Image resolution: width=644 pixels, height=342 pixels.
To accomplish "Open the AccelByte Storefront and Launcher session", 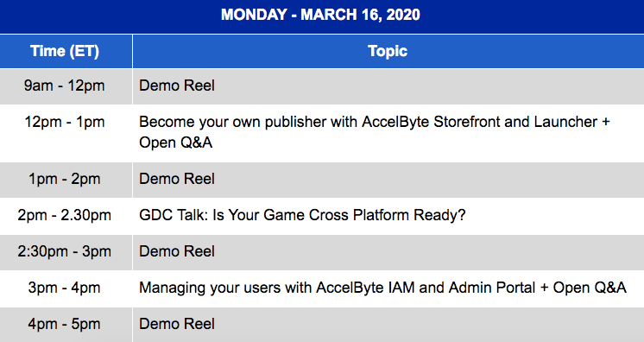I will pyautogui.click(x=374, y=132).
